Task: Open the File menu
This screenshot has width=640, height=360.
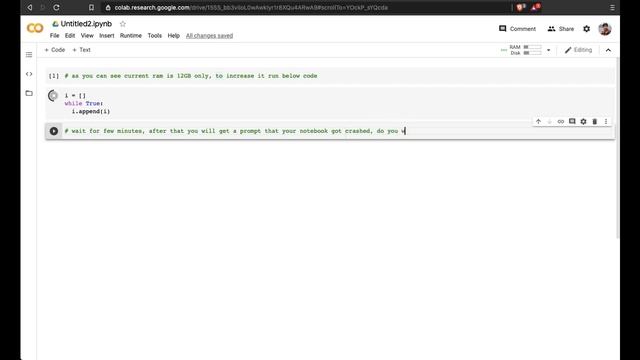Action: (54, 36)
